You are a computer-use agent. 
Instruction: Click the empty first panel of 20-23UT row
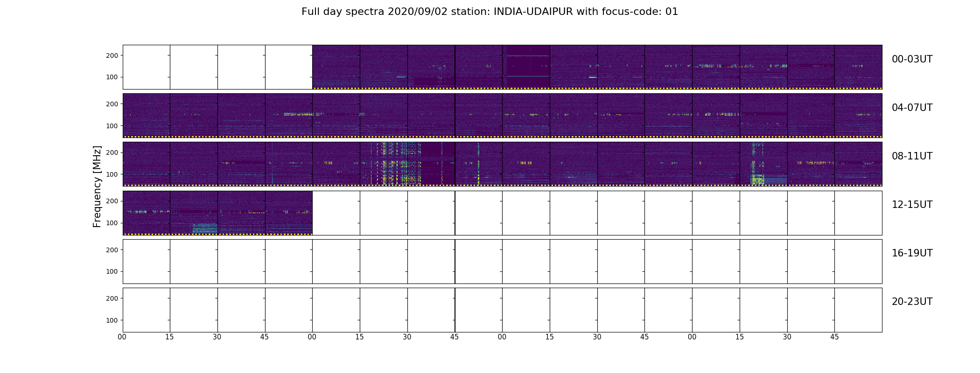click(x=146, y=310)
